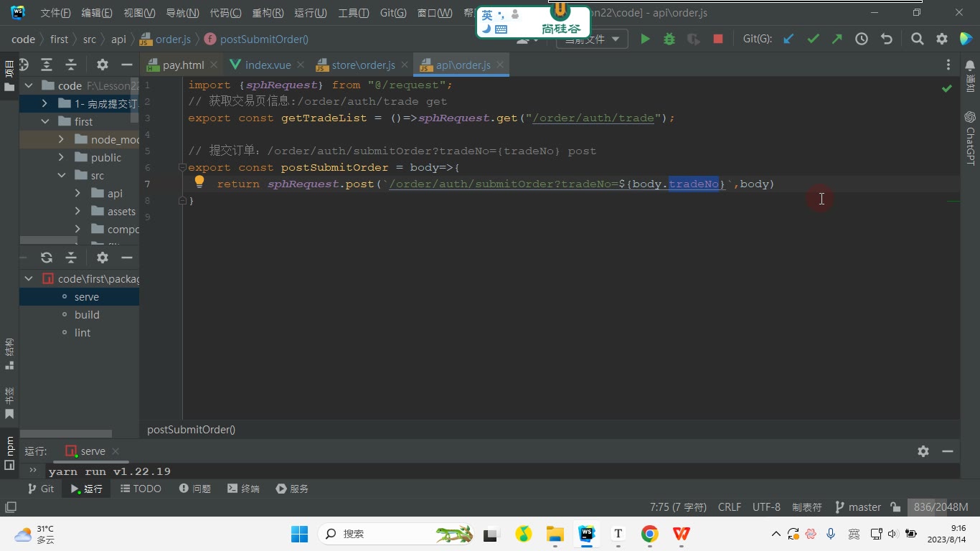This screenshot has width=980, height=551.
Task: Show Git history via the clock icon
Action: coord(862,39)
